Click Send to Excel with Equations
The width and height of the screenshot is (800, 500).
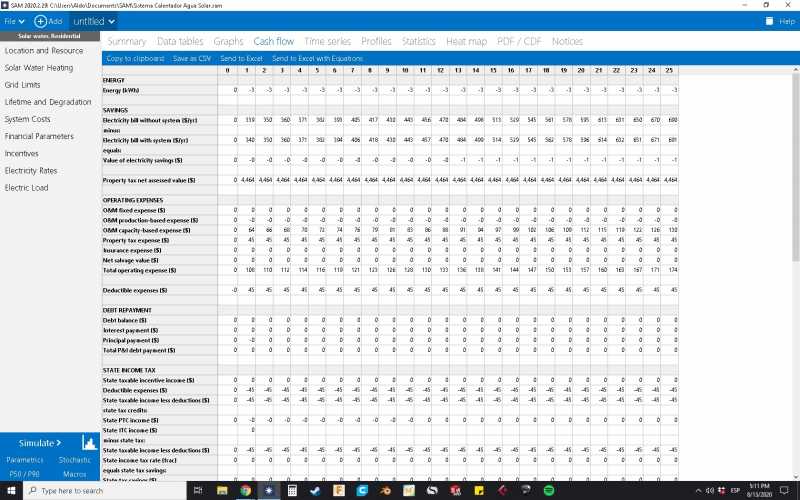pos(318,59)
